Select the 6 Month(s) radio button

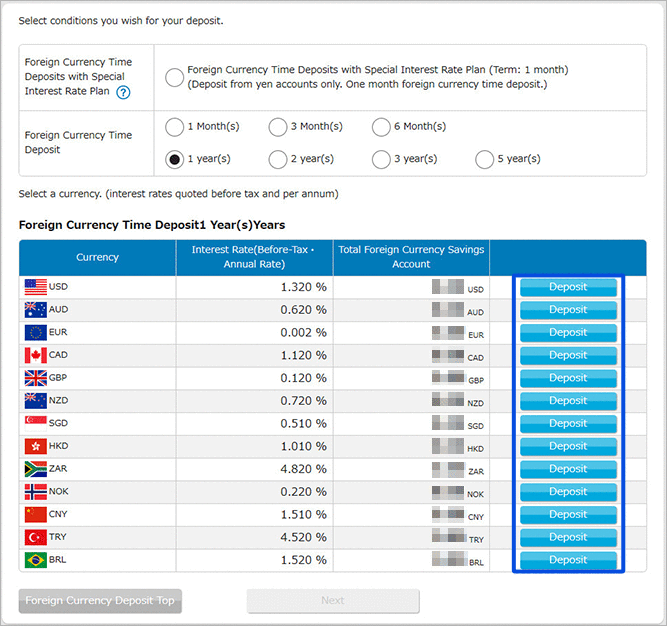pyautogui.click(x=381, y=127)
